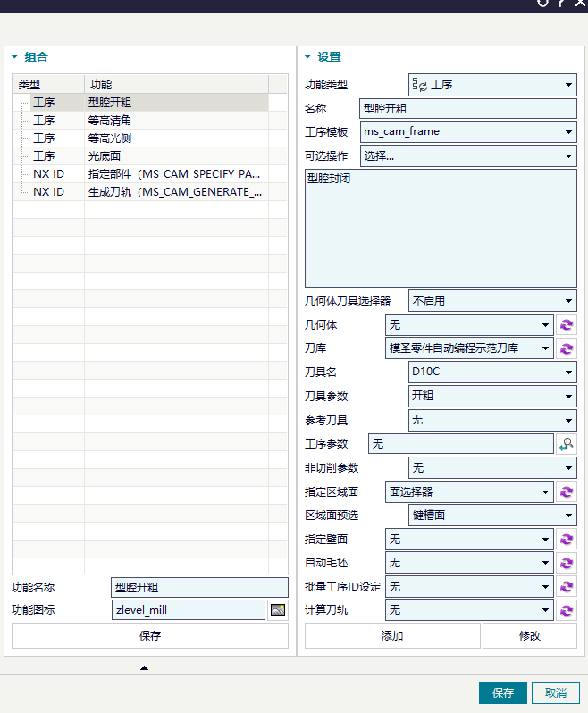Open the 几何体刀具选择器 dropdown
The width and height of the screenshot is (588, 713).
pos(492,301)
